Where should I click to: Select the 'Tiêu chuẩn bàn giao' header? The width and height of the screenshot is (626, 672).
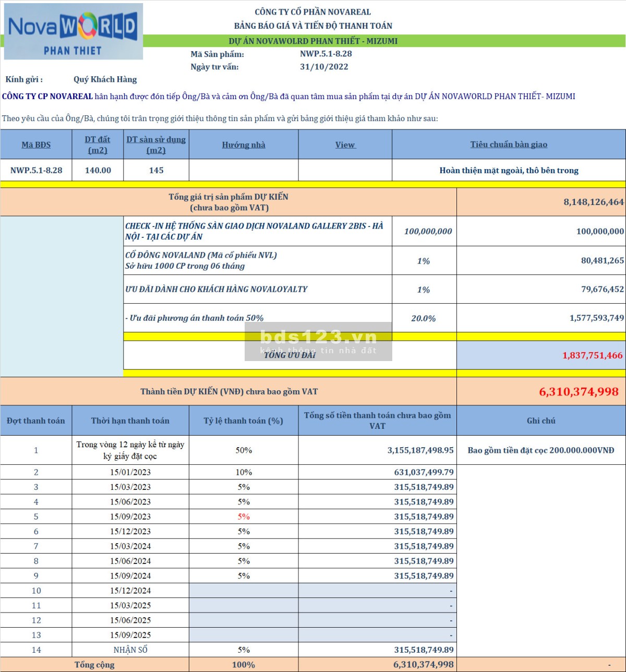509,145
